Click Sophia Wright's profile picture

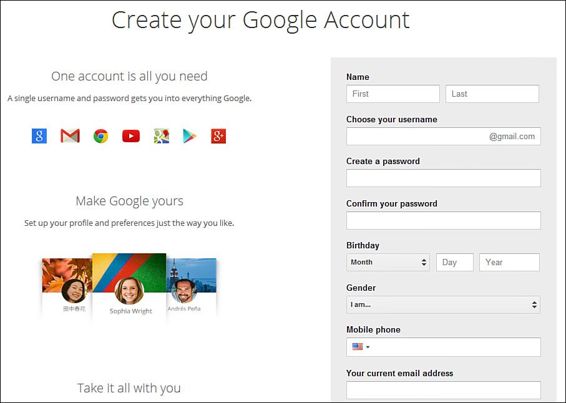(x=129, y=291)
